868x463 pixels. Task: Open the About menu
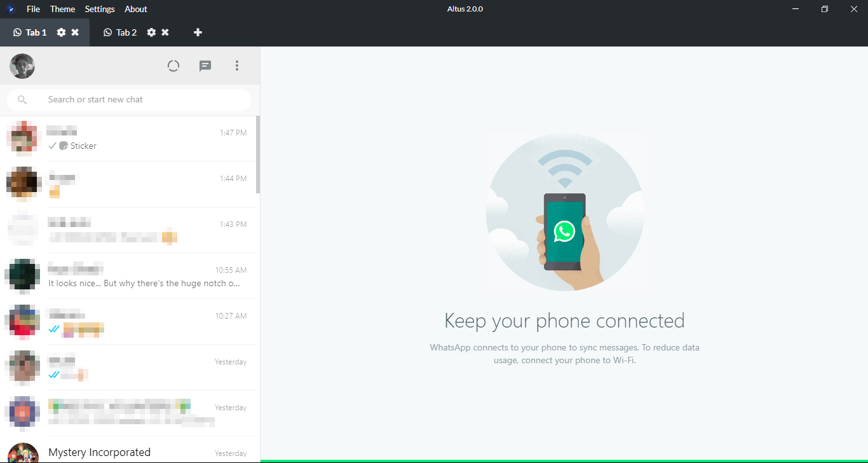point(136,9)
